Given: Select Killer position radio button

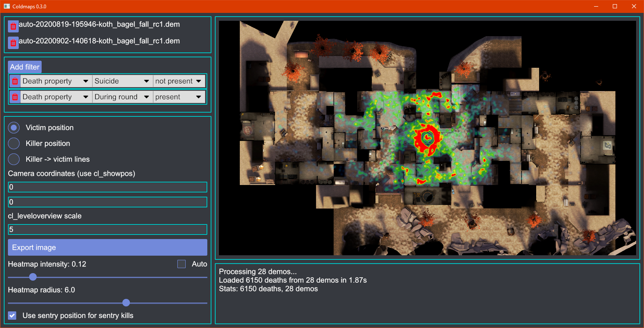Looking at the screenshot, I should (x=14, y=143).
